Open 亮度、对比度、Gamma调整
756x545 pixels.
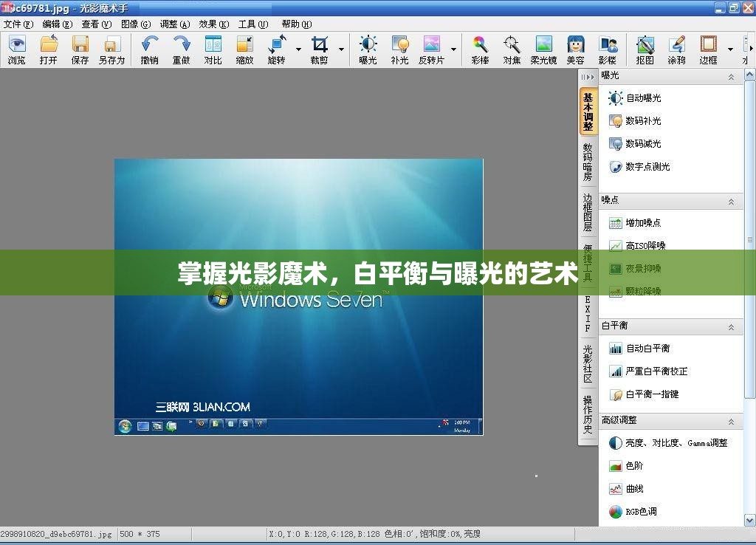pos(667,443)
